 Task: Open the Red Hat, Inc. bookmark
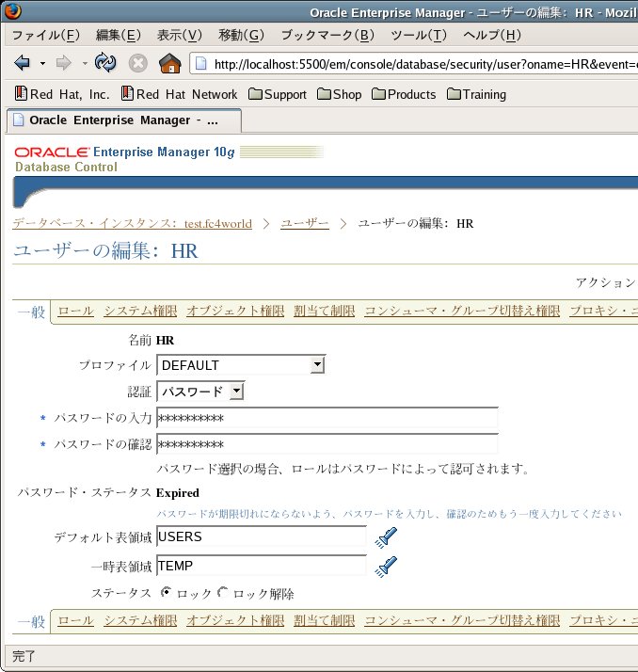coord(62,94)
